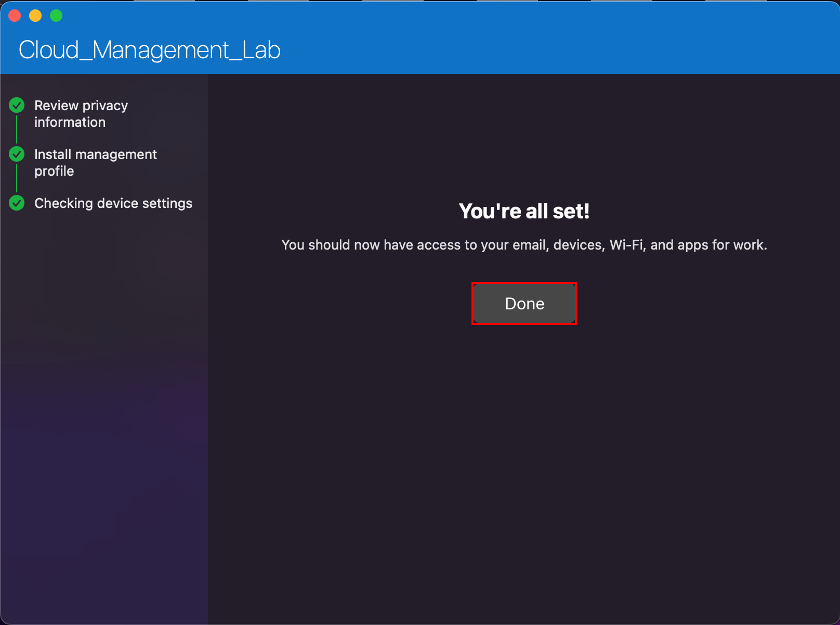Click the checkmark next to Checking device settings
Viewport: 840px width, 625px height.
point(17,203)
